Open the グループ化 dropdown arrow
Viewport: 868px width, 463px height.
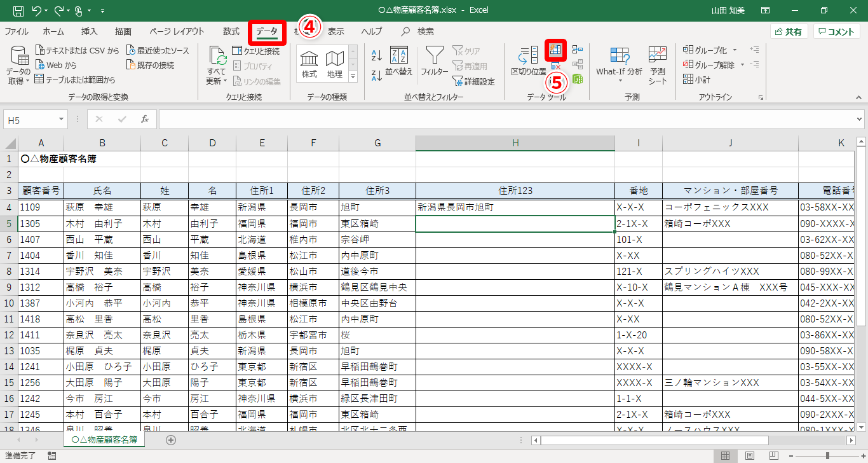click(735, 50)
